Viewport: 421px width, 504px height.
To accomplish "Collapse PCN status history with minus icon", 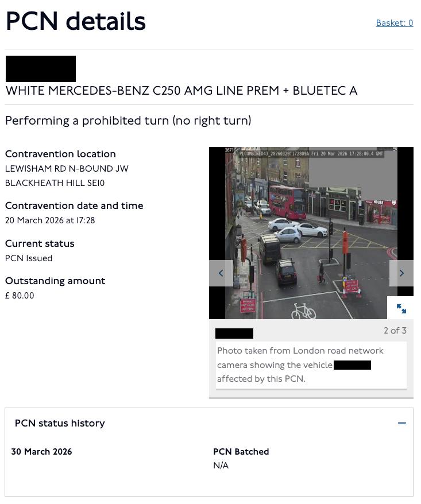I will 402,423.
